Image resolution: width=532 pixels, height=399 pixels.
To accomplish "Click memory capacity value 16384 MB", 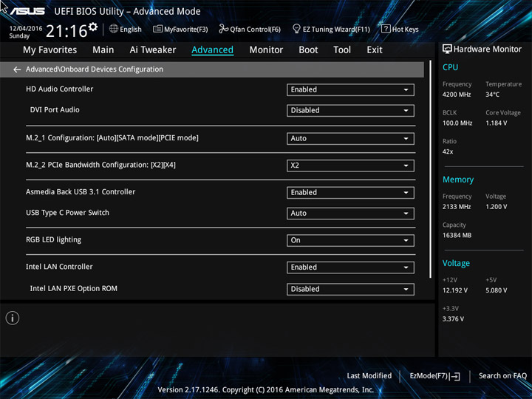I will 457,236.
